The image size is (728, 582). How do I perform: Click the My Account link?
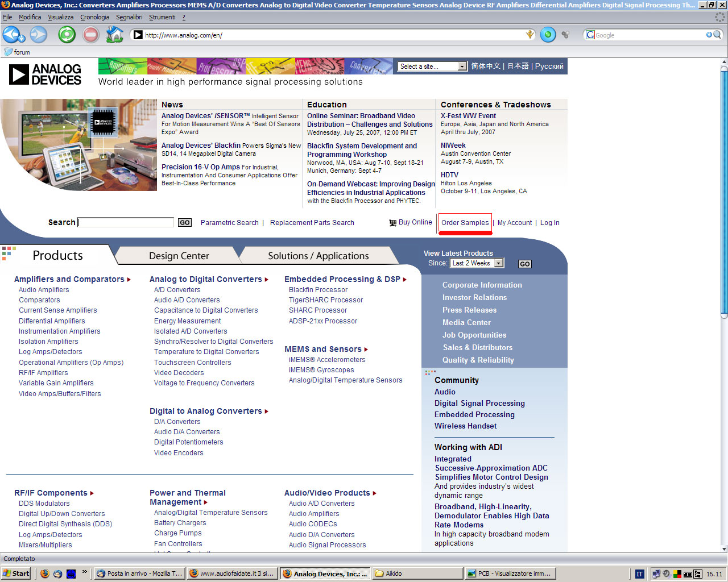(515, 223)
